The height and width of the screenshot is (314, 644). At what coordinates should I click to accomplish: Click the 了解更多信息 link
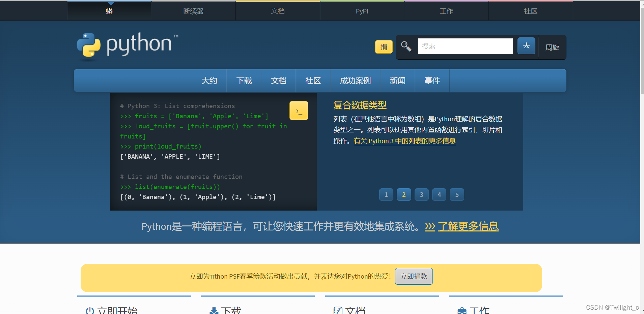468,226
